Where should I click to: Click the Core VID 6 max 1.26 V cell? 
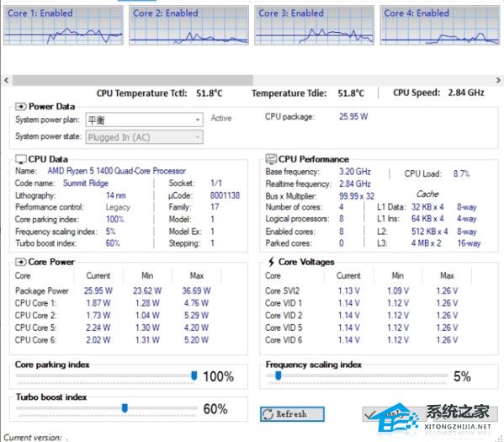point(447,339)
